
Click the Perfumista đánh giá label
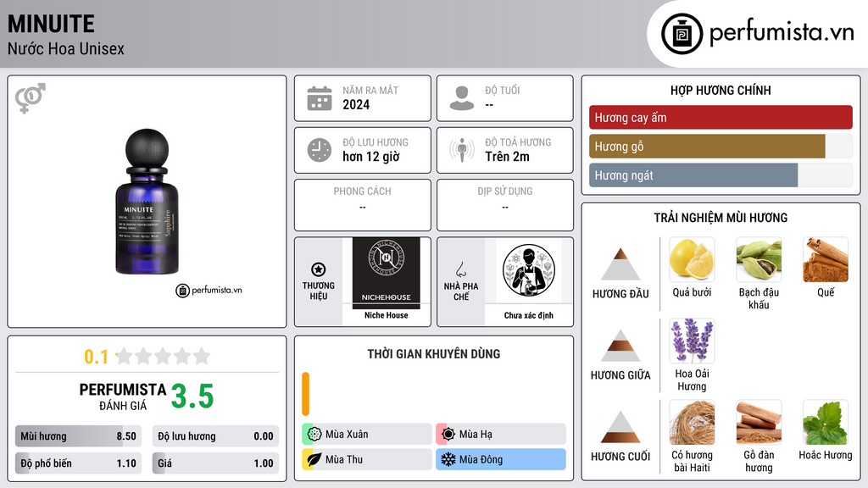coord(123,396)
